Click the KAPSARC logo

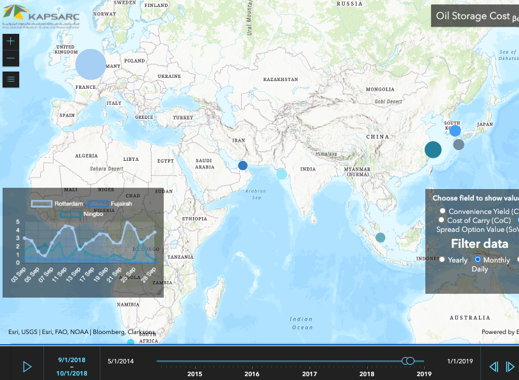[x=41, y=16]
